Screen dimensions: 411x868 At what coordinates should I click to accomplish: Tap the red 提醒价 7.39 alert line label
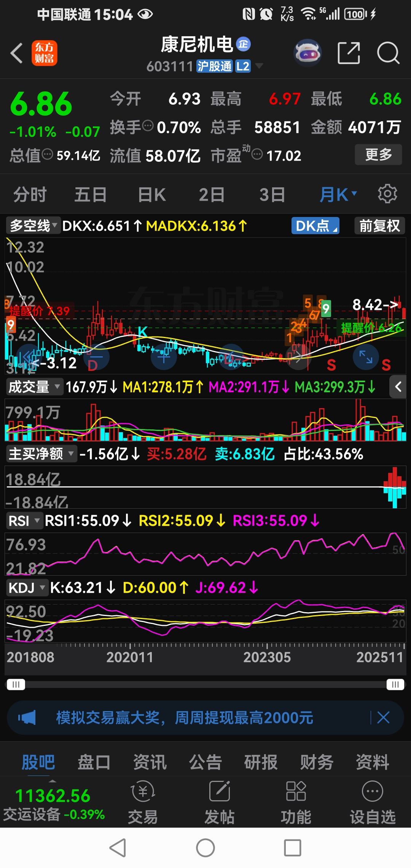tap(40, 311)
